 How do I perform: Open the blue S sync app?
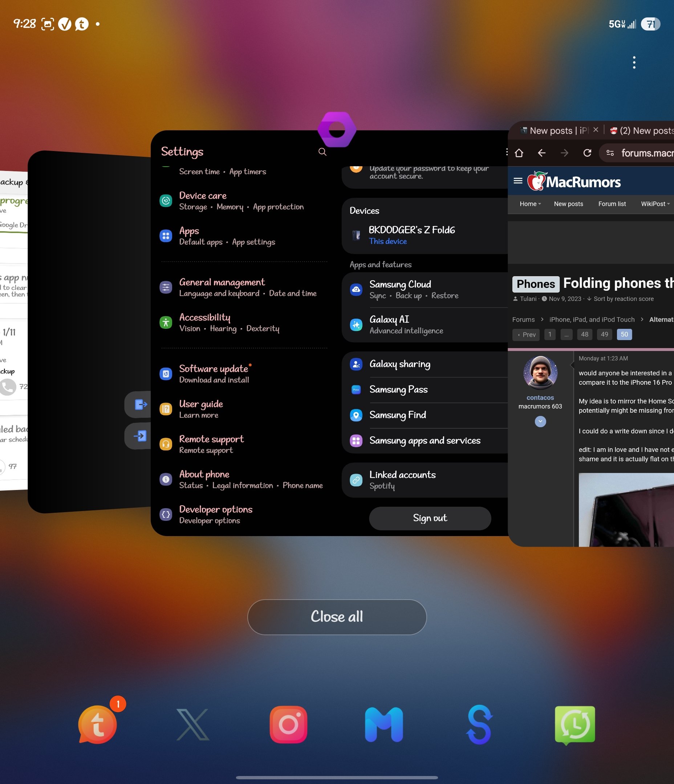(x=479, y=724)
